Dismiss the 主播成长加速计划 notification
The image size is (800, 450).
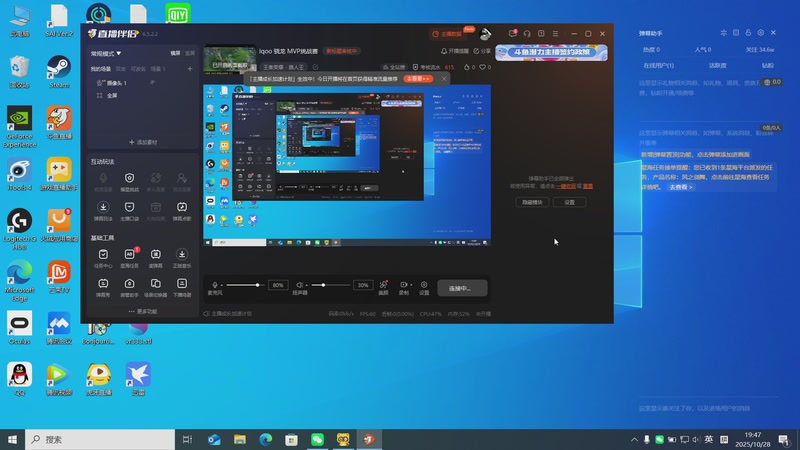pos(444,79)
